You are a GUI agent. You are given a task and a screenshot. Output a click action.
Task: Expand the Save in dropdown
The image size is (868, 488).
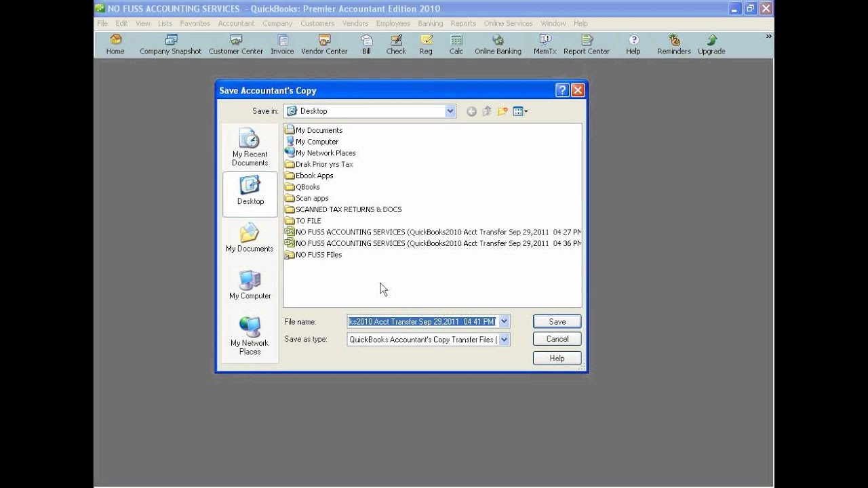point(450,111)
